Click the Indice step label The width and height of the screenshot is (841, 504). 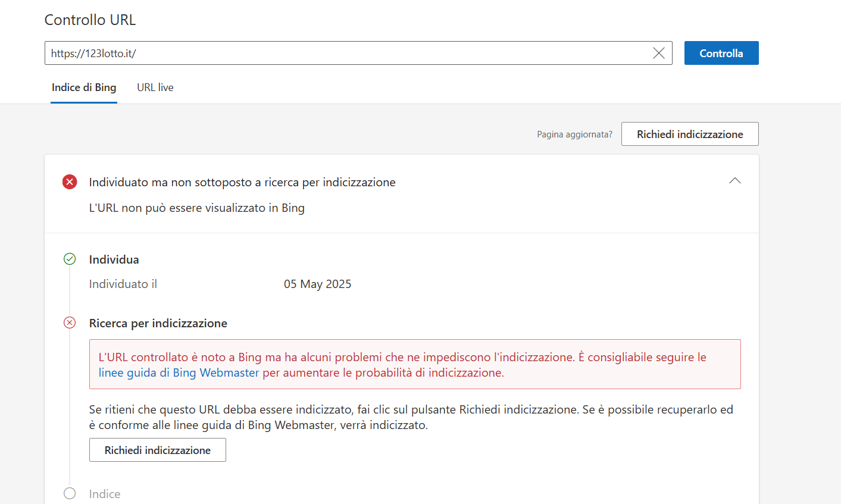click(105, 494)
